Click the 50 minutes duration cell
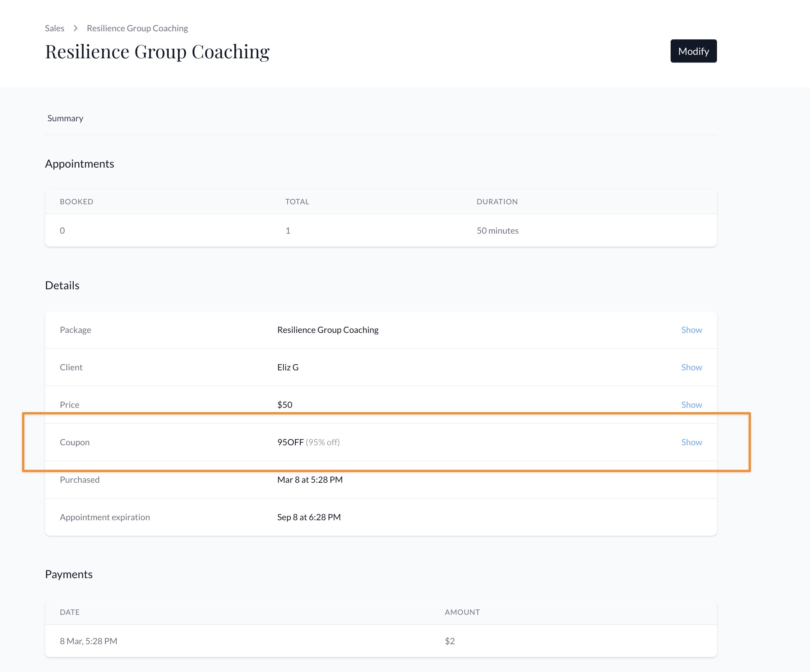This screenshot has height=672, width=810. pos(497,231)
